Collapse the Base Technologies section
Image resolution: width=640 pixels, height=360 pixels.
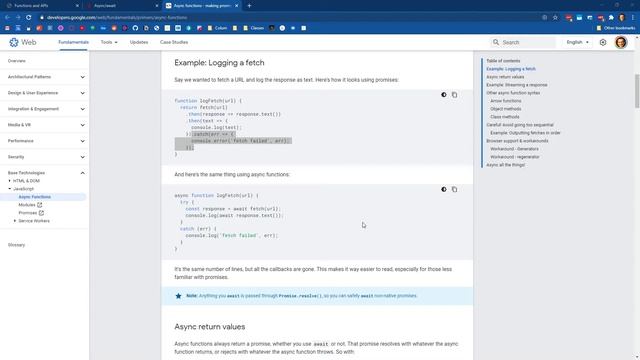[82, 173]
